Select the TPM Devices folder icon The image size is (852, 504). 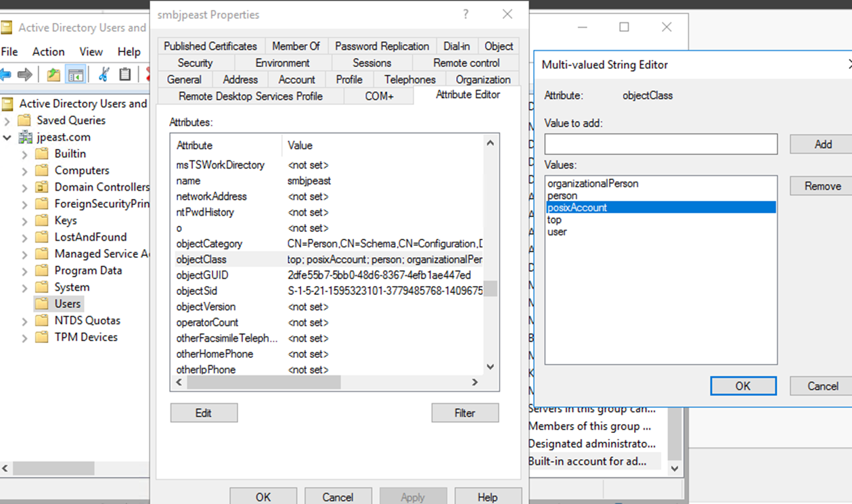coord(42,337)
